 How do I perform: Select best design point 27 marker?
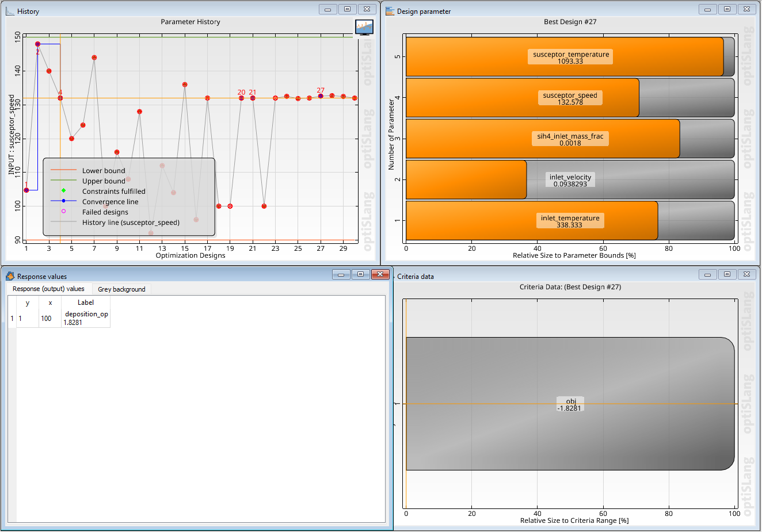point(321,96)
